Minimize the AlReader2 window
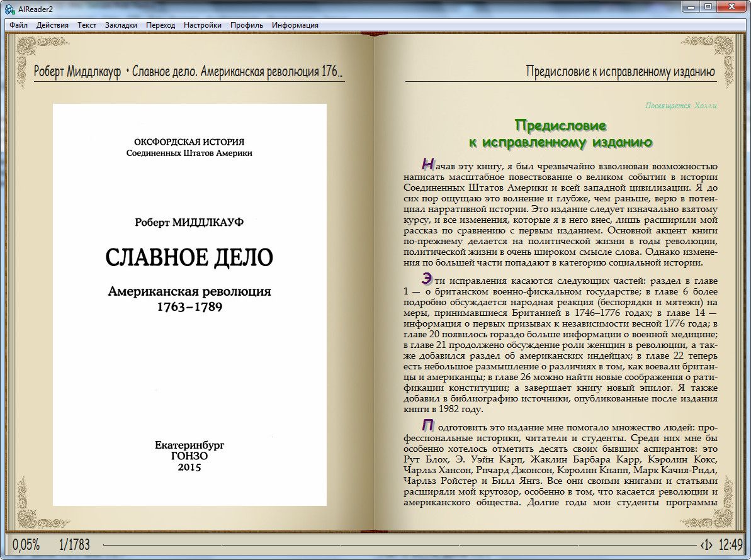 [691, 6]
